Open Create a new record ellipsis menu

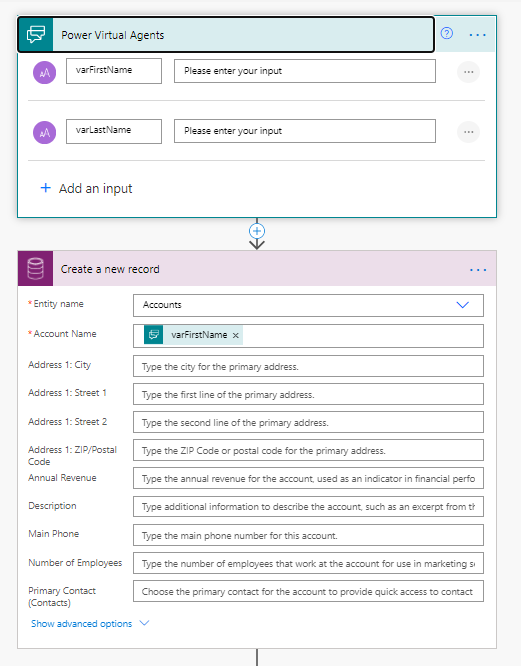[478, 270]
